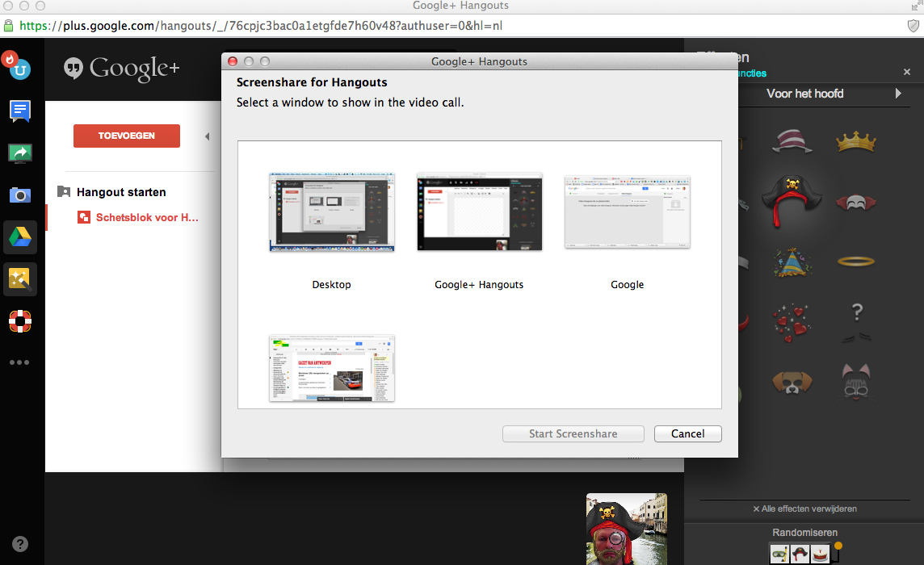Click the snorkel mask random effect thumbnail

click(779, 555)
